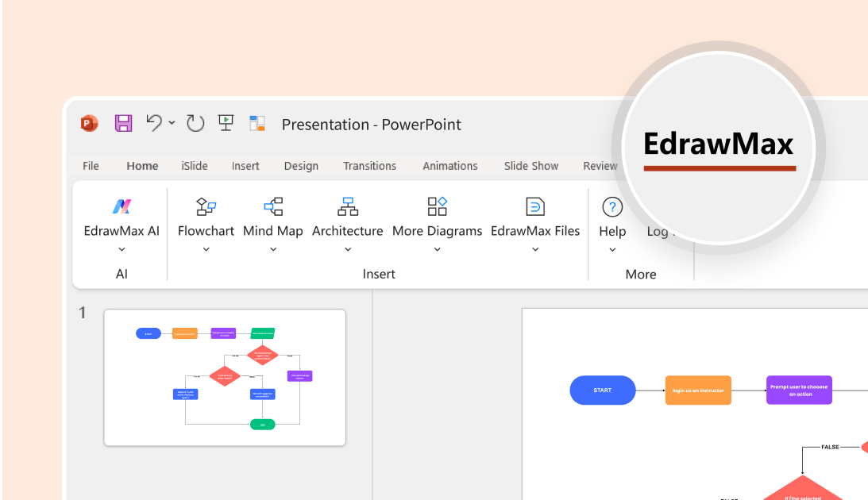Expand the Mind Map dropdown chevron
The width and height of the screenshot is (868, 500).
click(x=273, y=249)
